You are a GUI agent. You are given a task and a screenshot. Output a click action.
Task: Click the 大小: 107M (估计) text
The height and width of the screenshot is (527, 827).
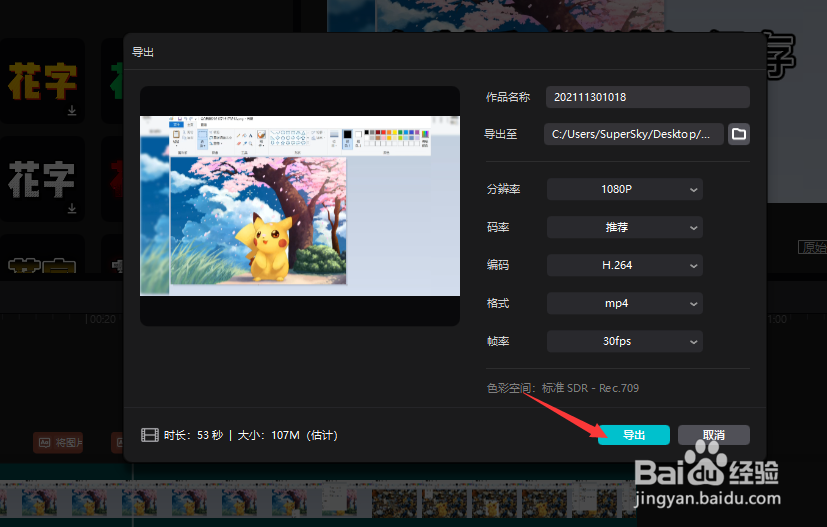point(287,435)
